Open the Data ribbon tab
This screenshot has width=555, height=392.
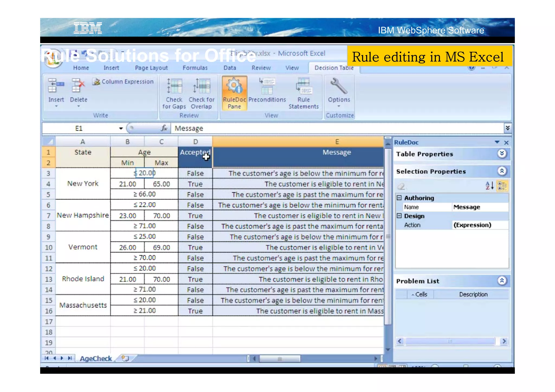(230, 68)
